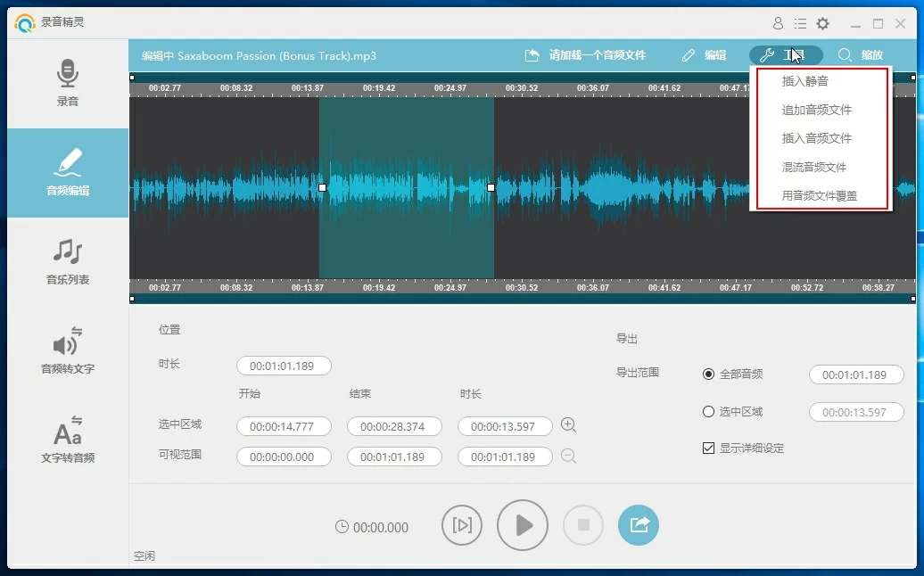Uncheck the 显示详细设定 checkbox
The height and width of the screenshot is (576, 924).
pyautogui.click(x=709, y=448)
